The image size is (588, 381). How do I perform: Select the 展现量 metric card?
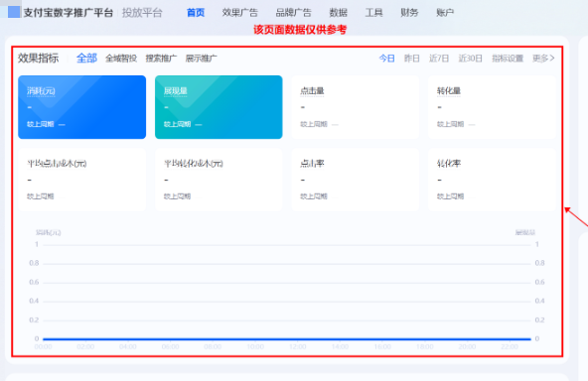click(x=219, y=107)
